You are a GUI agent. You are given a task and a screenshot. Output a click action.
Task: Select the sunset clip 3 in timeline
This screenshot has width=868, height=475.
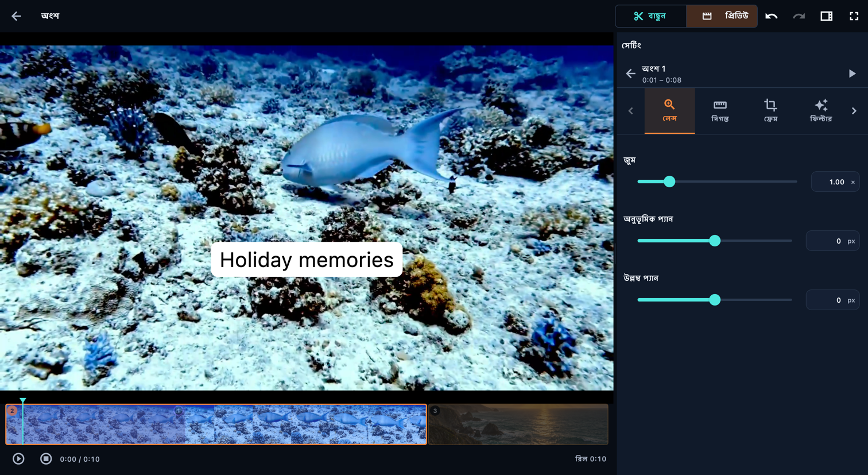[x=518, y=424]
